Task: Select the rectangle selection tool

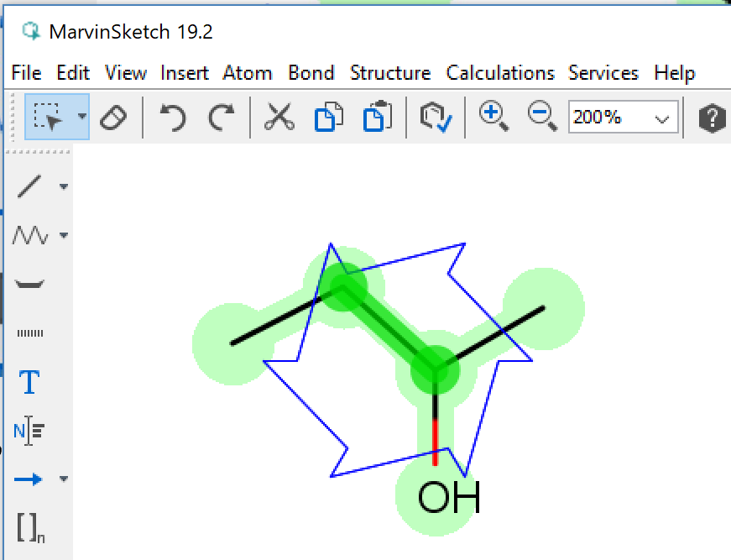Action: click(x=48, y=118)
